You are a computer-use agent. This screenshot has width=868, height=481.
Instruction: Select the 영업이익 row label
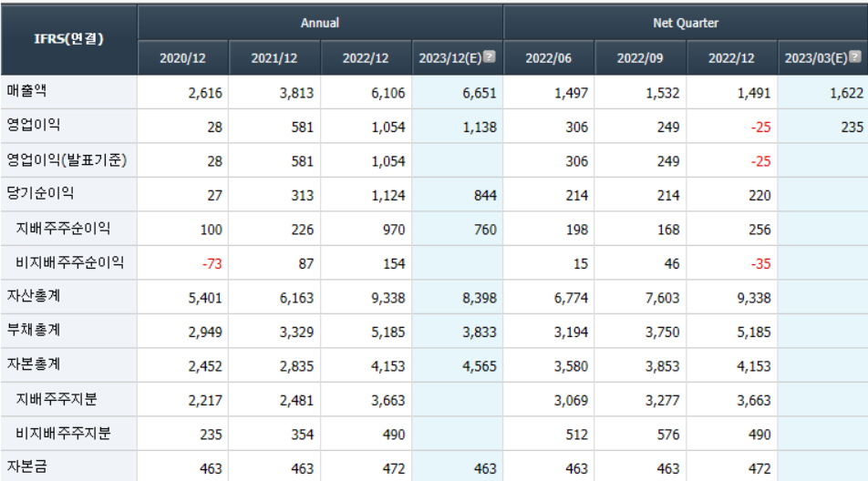coord(34,125)
